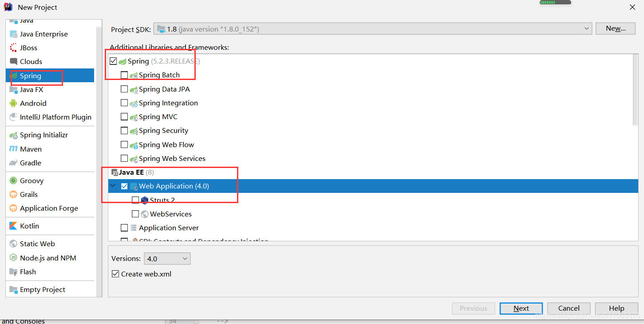
Task: Click the Static Web globe icon
Action: 13,244
